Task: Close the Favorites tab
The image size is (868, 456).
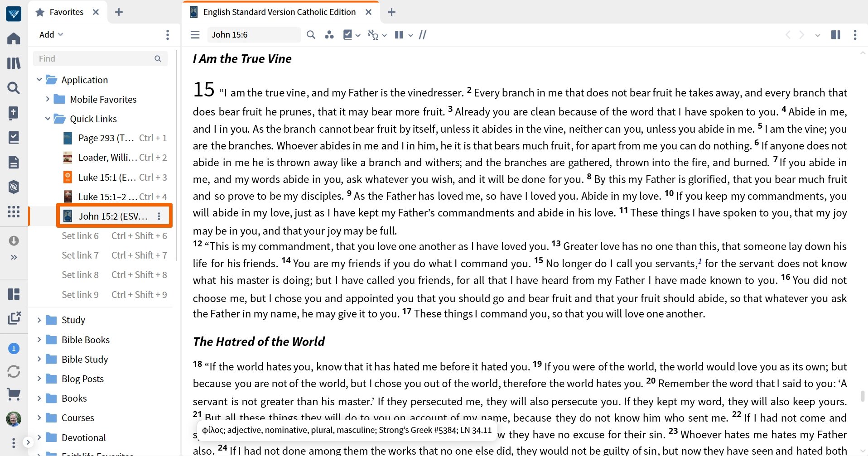Action: click(x=96, y=12)
